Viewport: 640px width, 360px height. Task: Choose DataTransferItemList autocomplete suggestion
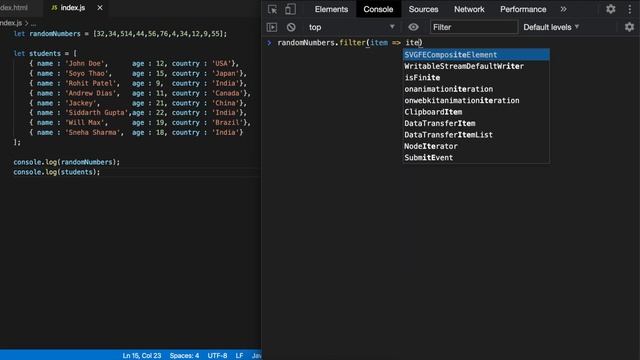[476, 135]
